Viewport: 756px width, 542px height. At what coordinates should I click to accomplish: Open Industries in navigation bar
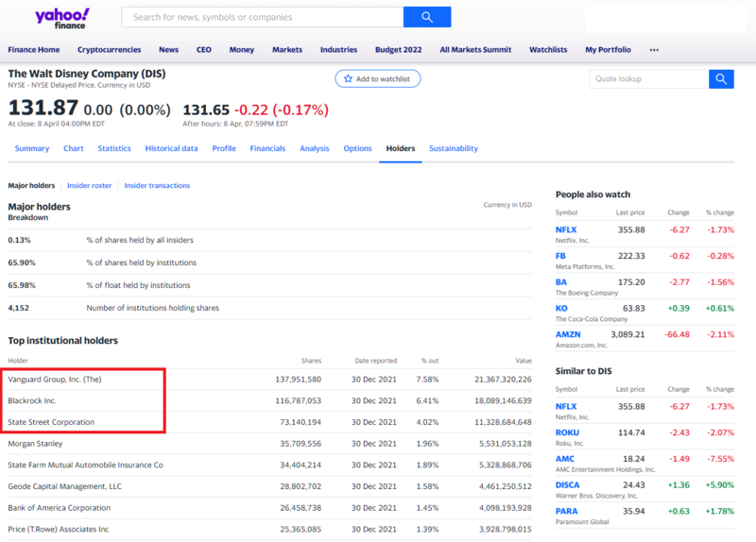pos(338,50)
